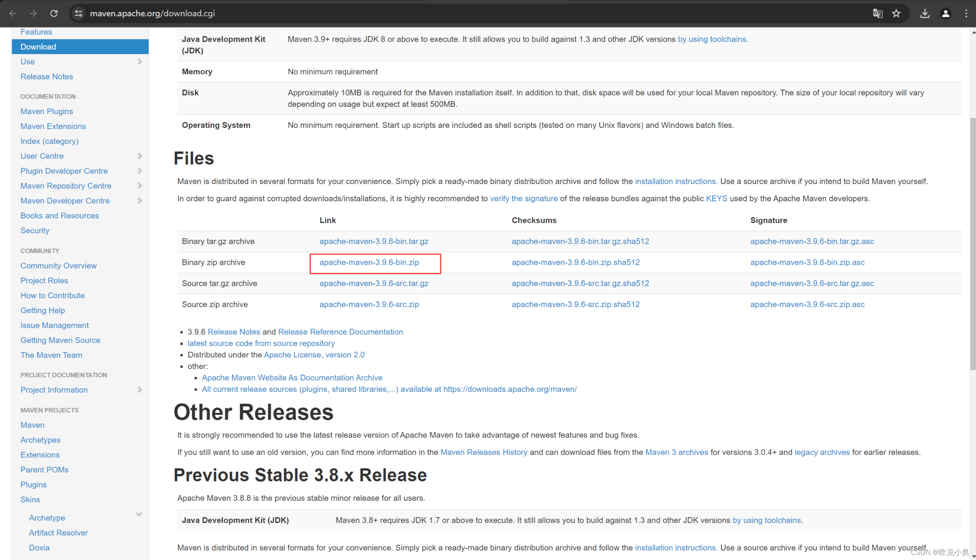976x560 pixels.
Task: Expand Plugin Developer Centre chevron
Action: pyautogui.click(x=140, y=171)
